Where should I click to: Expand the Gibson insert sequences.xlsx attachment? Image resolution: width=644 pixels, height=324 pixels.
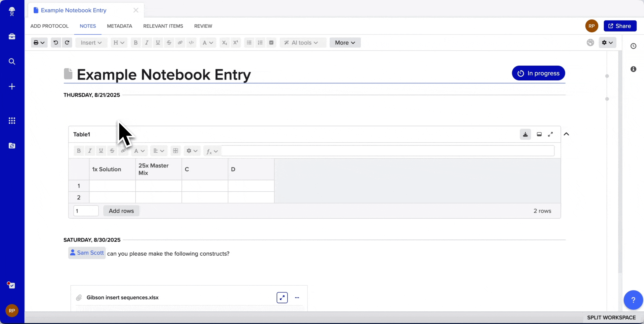282,298
